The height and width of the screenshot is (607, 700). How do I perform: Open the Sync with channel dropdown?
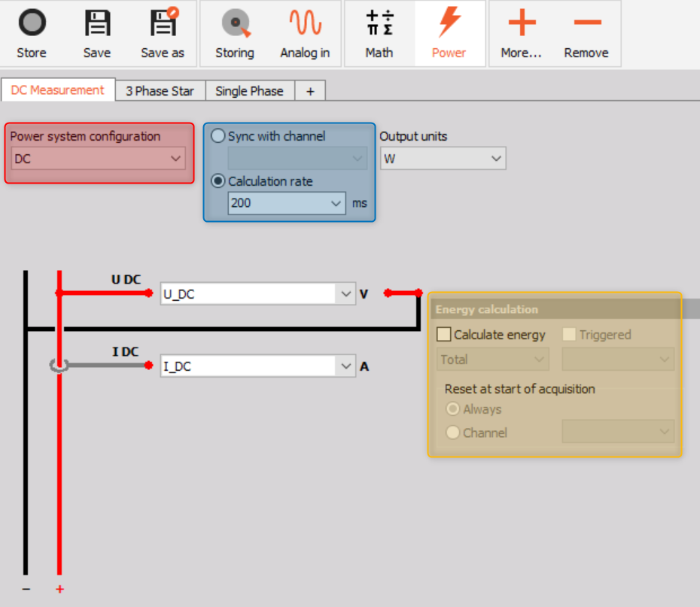297,158
